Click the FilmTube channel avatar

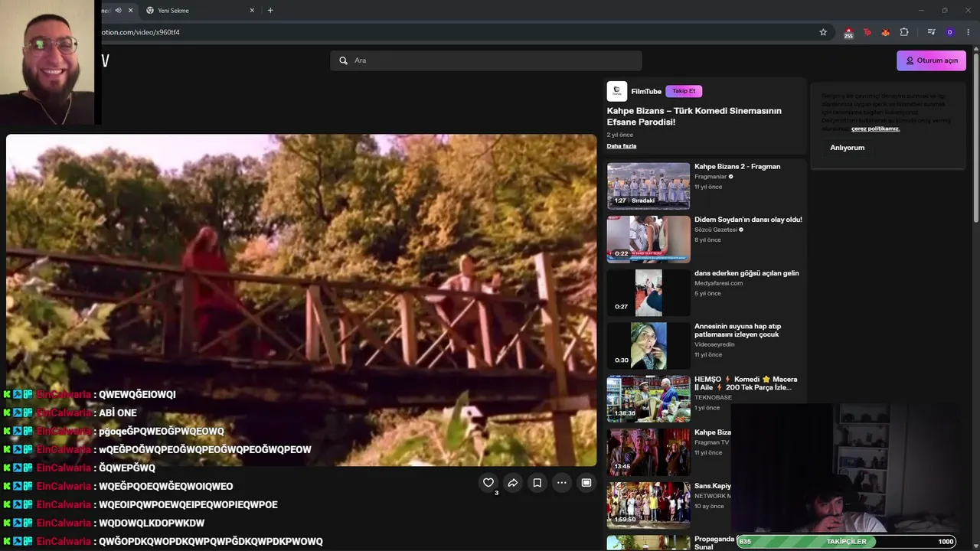tap(616, 91)
